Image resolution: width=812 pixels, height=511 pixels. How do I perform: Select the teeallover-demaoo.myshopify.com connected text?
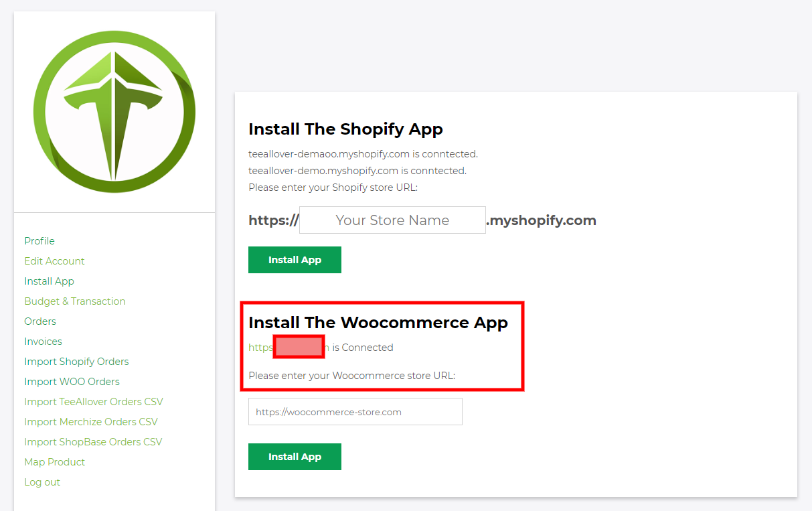point(363,154)
